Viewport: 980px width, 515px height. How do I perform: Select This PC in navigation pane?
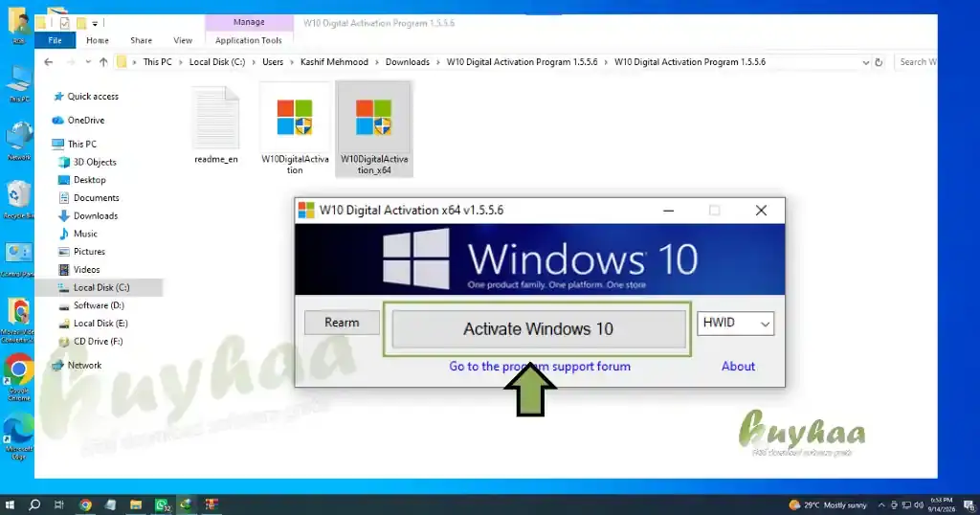75,144
